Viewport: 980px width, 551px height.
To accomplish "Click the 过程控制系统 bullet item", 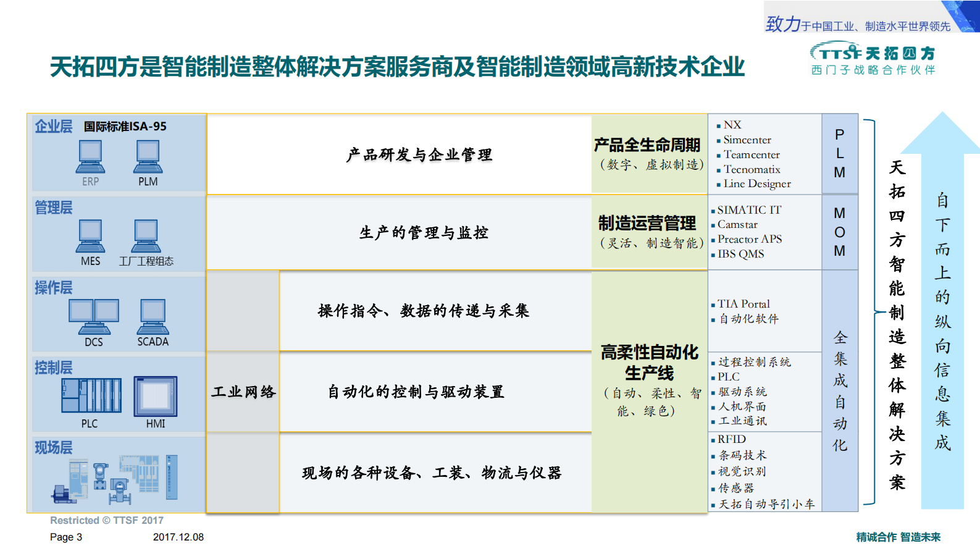I will pyautogui.click(x=751, y=362).
